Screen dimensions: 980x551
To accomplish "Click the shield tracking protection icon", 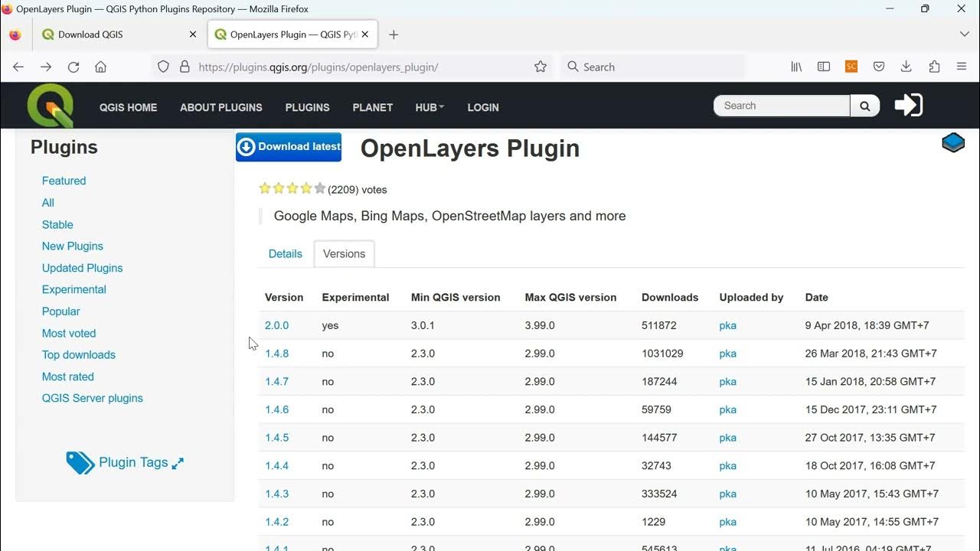I will tap(163, 67).
